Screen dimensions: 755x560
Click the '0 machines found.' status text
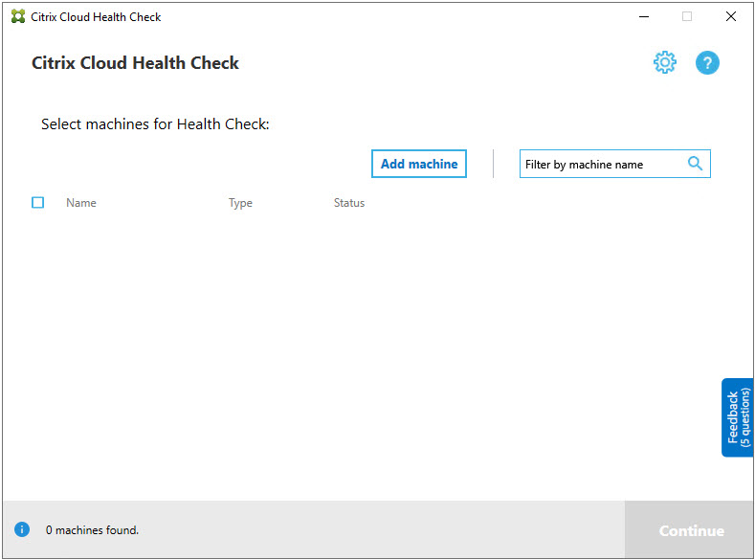(92, 530)
